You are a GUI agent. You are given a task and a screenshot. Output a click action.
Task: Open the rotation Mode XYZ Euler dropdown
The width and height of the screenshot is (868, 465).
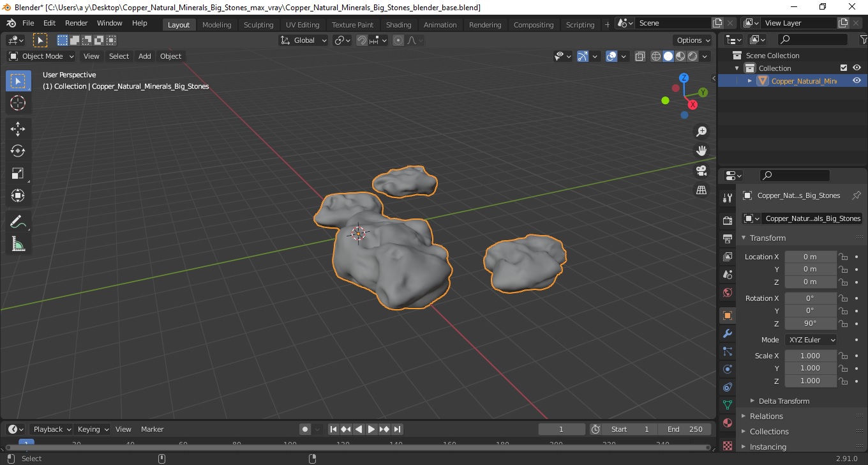click(810, 340)
